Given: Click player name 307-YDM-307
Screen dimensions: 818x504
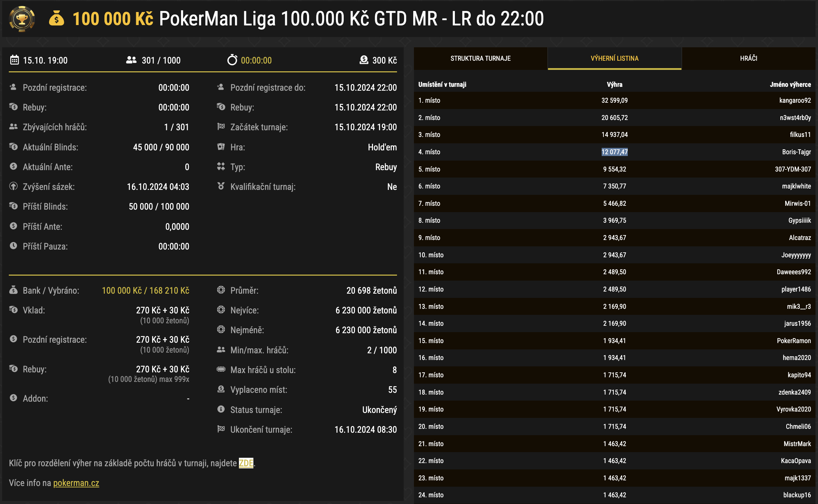Looking at the screenshot, I should click(x=793, y=169).
